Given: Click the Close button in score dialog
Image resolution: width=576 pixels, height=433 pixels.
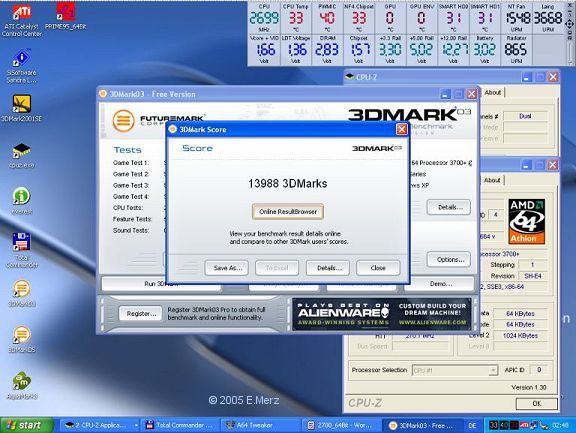Looking at the screenshot, I should (378, 268).
